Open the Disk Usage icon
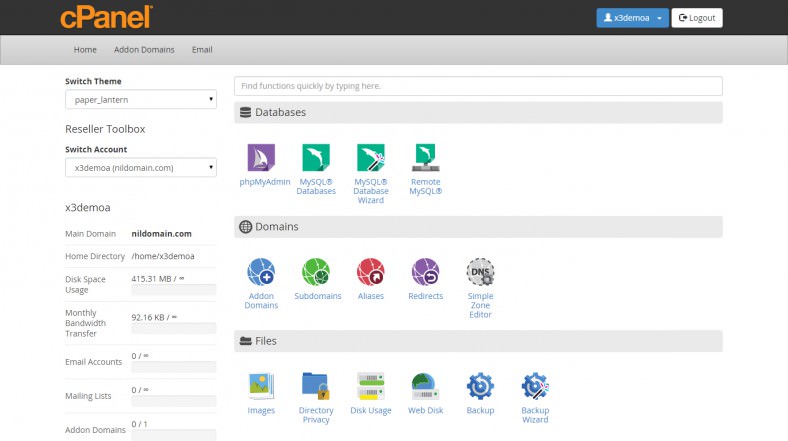 (370, 386)
